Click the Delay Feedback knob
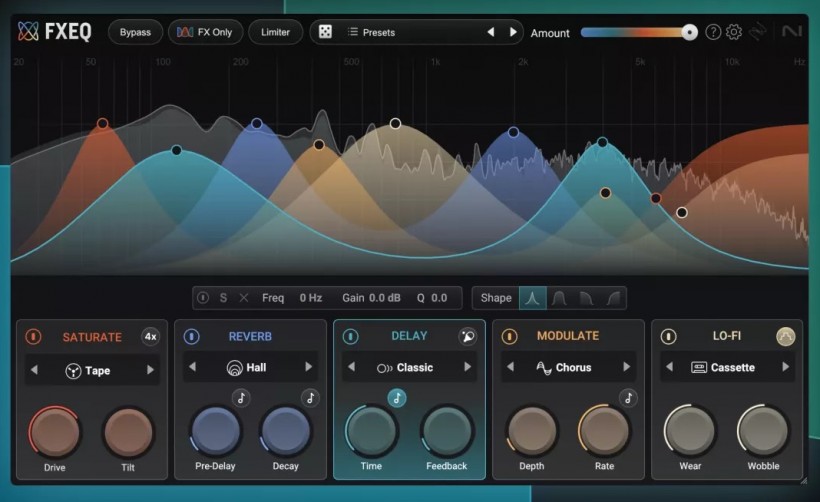 click(447, 432)
